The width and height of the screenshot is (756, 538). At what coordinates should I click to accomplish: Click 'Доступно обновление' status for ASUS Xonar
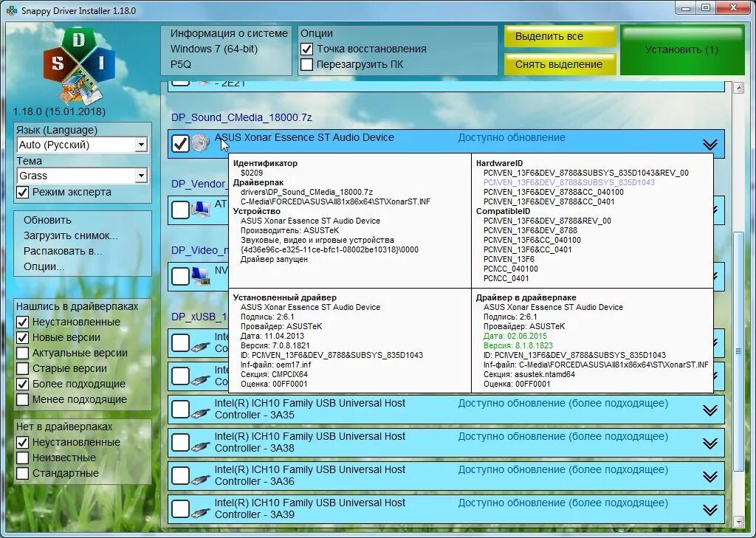pyautogui.click(x=512, y=138)
